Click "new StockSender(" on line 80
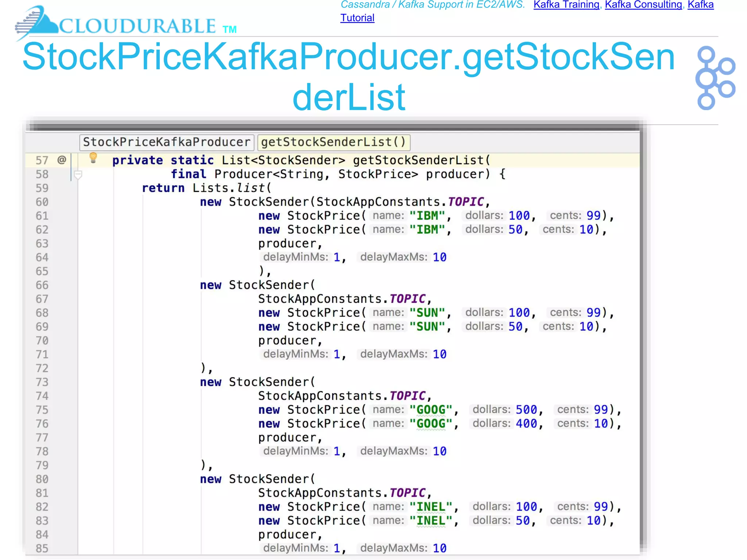The image size is (747, 560). pos(258,479)
